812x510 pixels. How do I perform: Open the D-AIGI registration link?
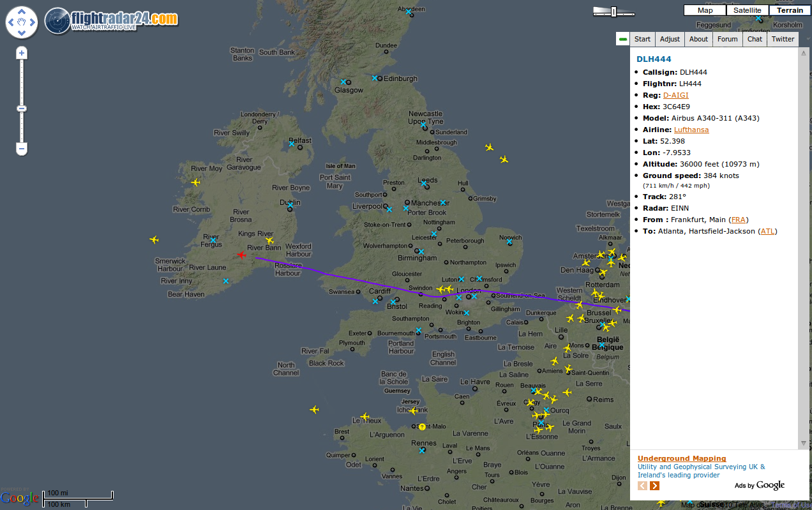coord(676,95)
